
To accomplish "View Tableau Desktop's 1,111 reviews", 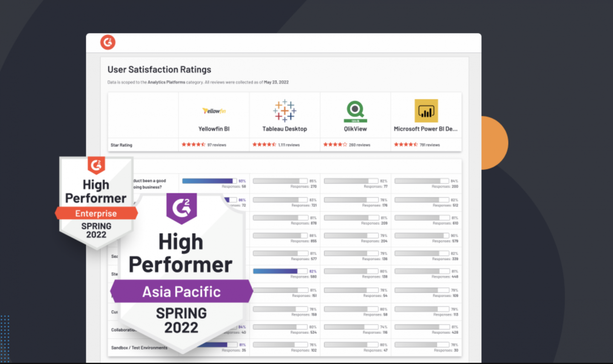I will pos(289,145).
